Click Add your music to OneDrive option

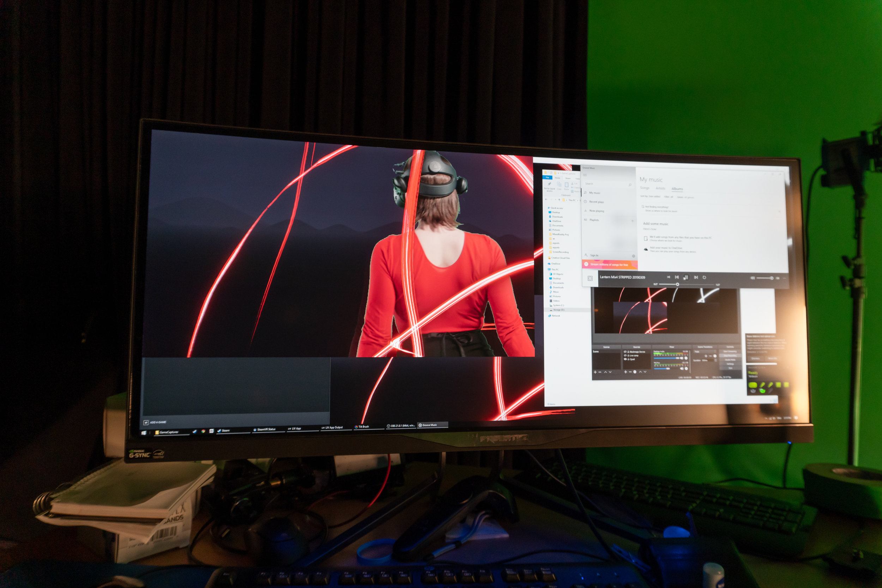pos(666,248)
